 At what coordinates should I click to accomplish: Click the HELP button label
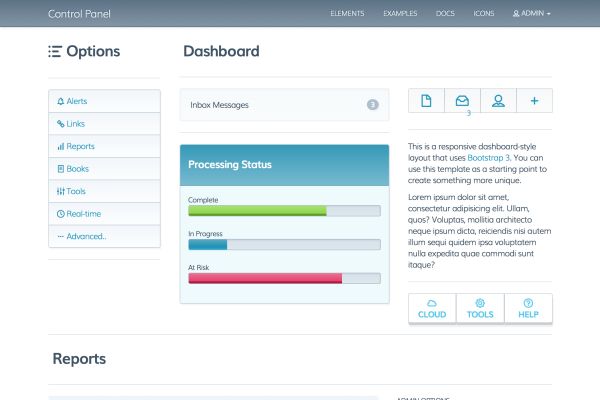528,315
